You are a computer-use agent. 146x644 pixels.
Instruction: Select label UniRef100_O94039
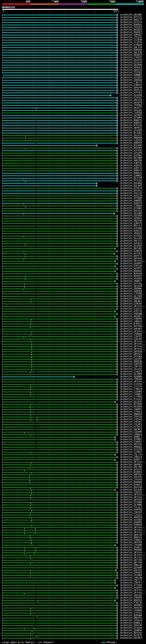[x=131, y=625]
